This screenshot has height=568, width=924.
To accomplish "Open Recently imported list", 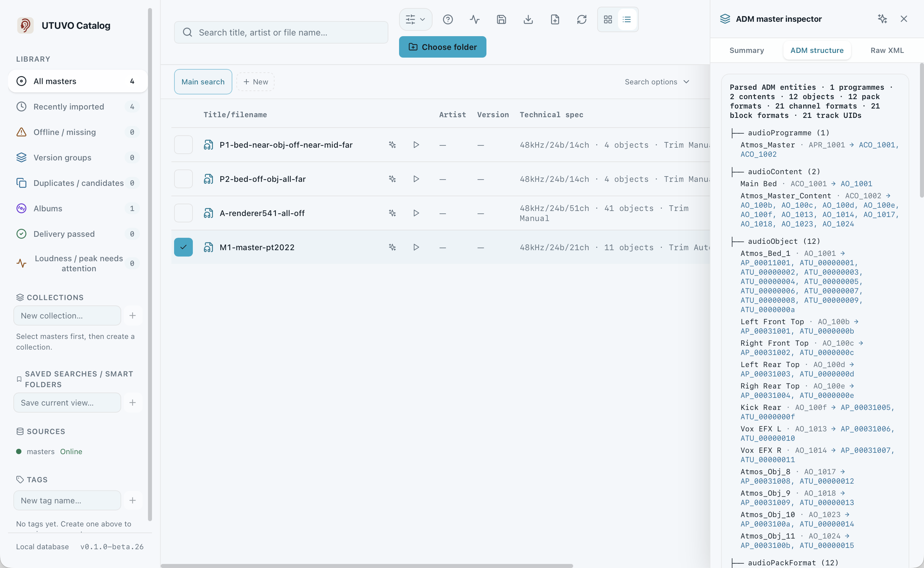I will pyautogui.click(x=78, y=107).
